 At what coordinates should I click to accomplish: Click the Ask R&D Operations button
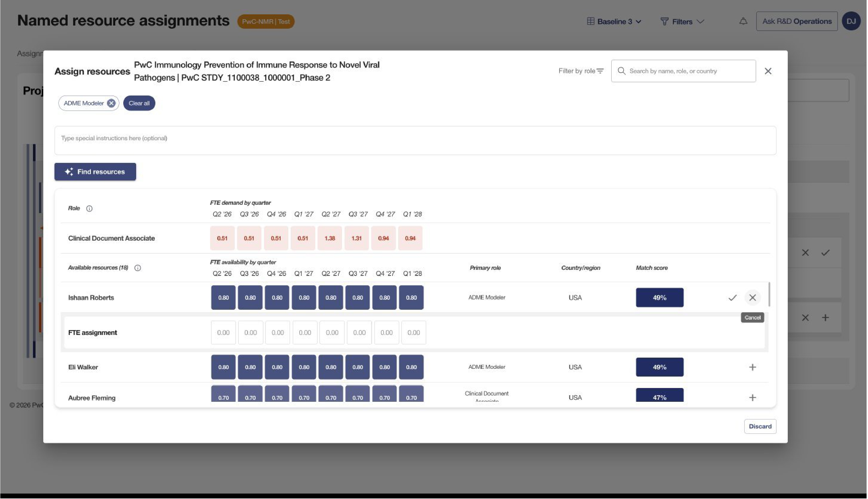point(797,21)
